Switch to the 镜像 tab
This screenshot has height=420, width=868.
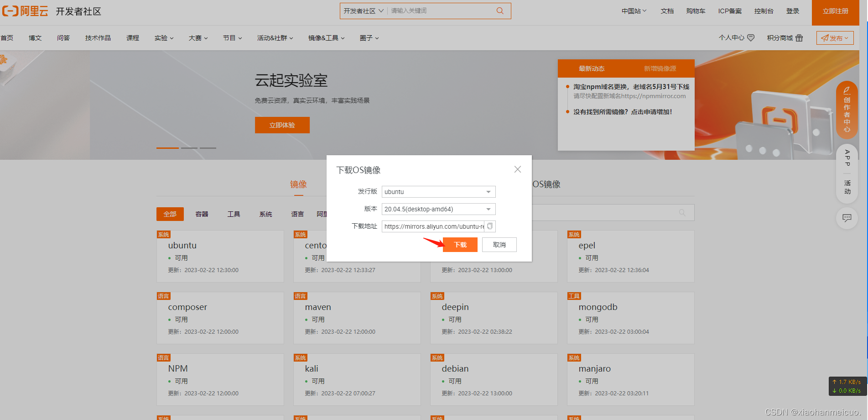pos(298,184)
